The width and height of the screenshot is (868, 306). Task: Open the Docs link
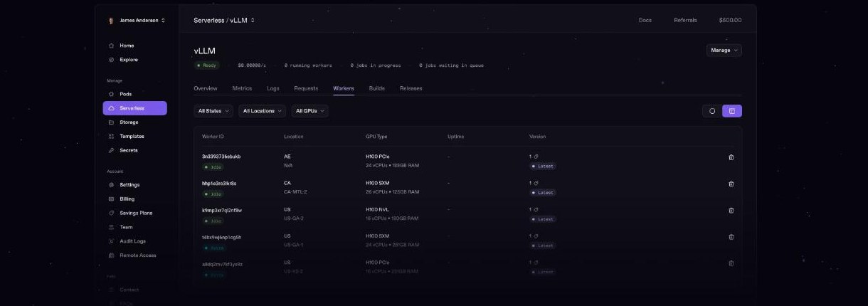point(645,20)
